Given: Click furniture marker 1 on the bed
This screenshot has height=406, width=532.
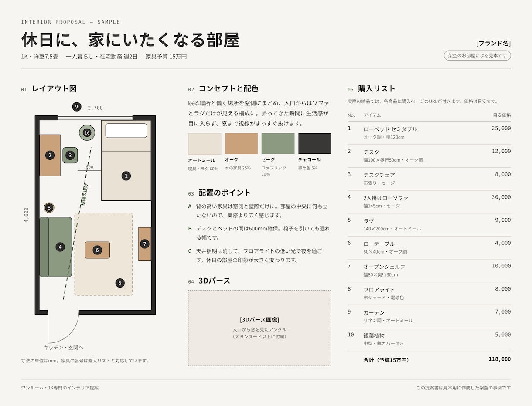Looking at the screenshot, I should tap(126, 176).
